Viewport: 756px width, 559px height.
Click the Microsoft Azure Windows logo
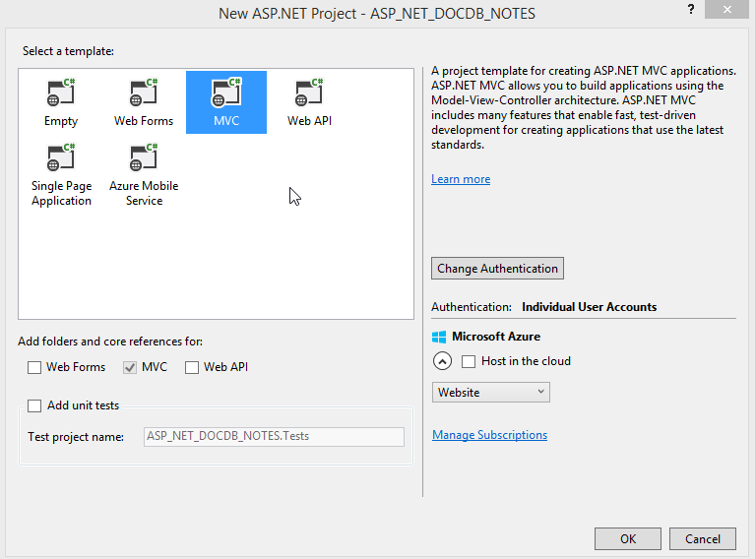(439, 337)
